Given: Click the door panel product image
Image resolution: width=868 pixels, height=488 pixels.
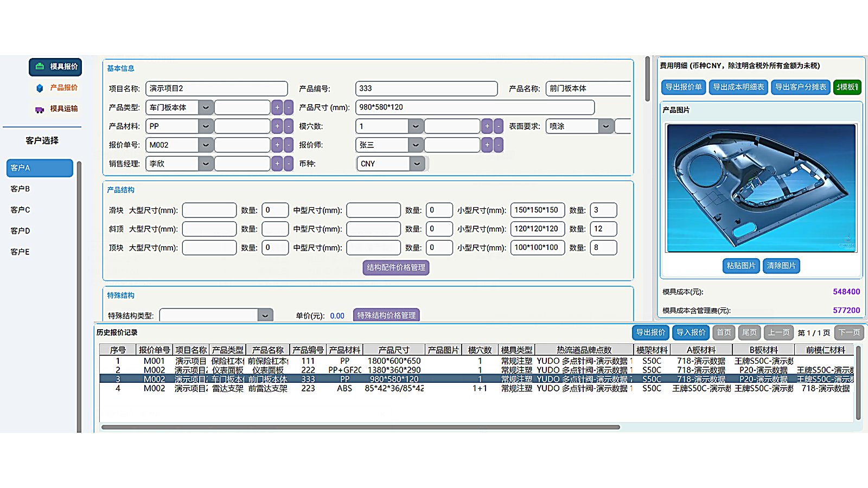Looking at the screenshot, I should [762, 188].
